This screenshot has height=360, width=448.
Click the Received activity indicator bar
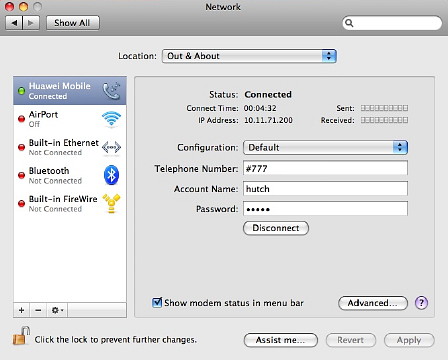click(x=384, y=120)
